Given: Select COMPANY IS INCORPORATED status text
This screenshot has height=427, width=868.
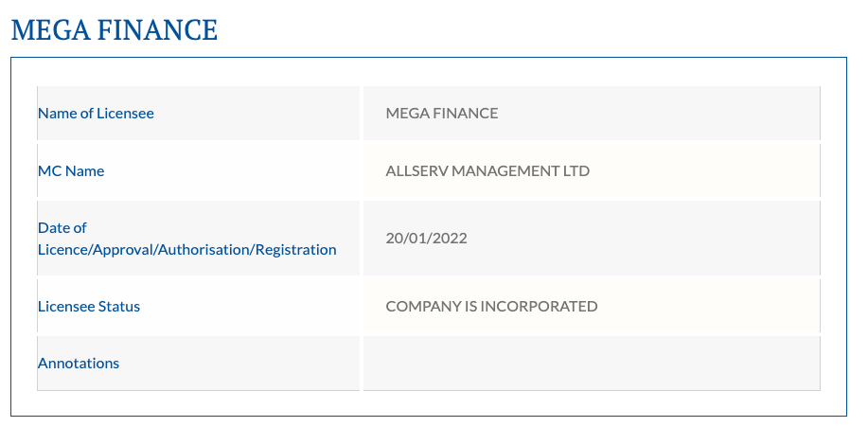Looking at the screenshot, I should pos(491,306).
